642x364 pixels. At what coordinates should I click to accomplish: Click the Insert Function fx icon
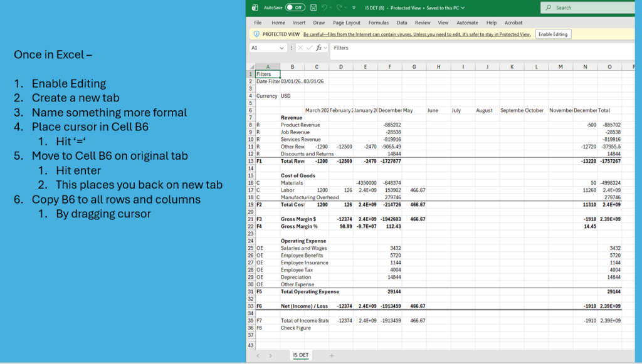319,48
